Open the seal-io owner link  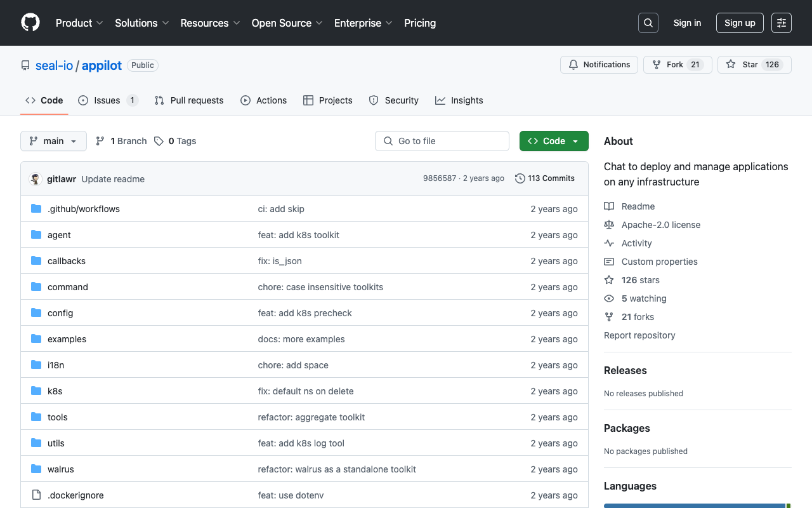tap(55, 65)
